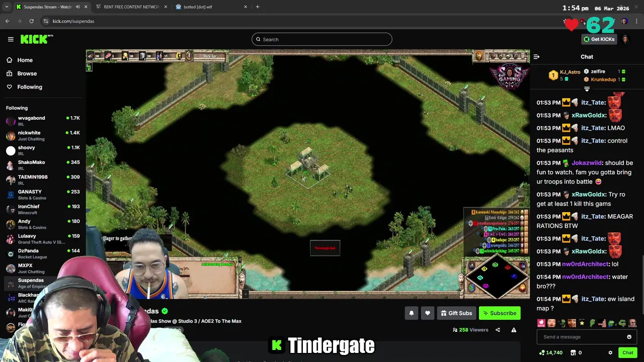Open a new browser tab
Viewport: 644px width, 362px height.
(x=258, y=7)
